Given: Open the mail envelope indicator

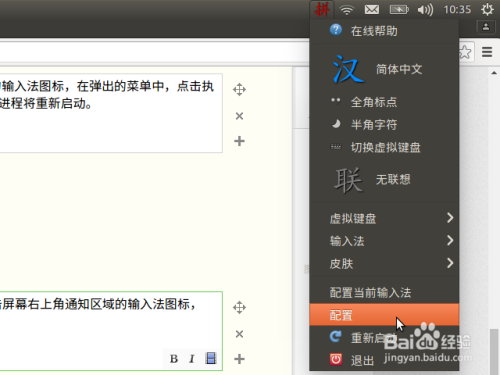Looking at the screenshot, I should (372, 9).
